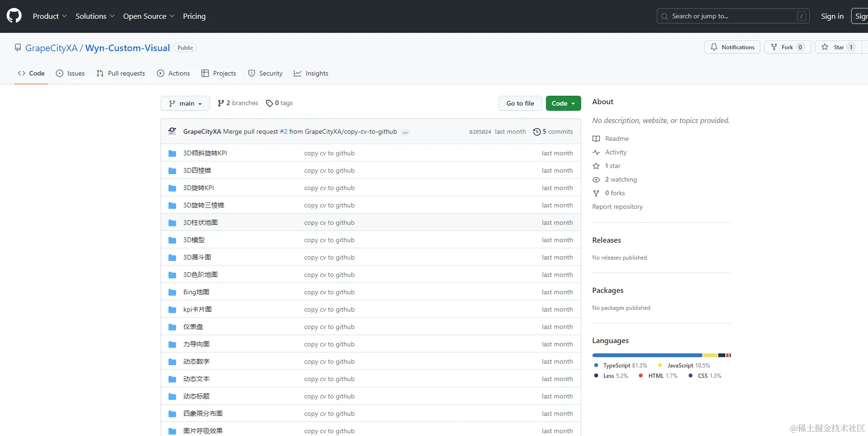Star the repository
The width and height of the screenshot is (868, 436).
pyautogui.click(x=838, y=47)
